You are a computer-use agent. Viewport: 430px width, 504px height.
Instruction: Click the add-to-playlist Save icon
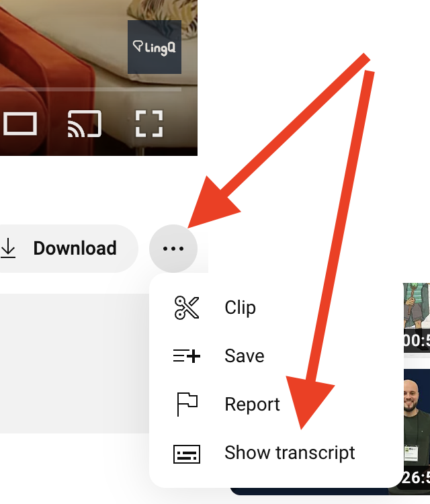[187, 355]
